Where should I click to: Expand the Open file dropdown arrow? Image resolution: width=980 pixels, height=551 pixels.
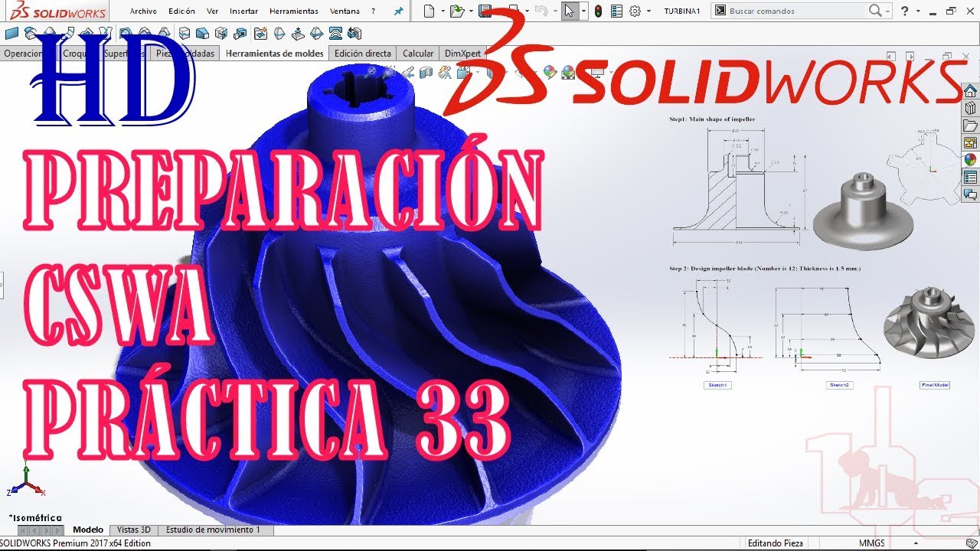click(x=471, y=11)
